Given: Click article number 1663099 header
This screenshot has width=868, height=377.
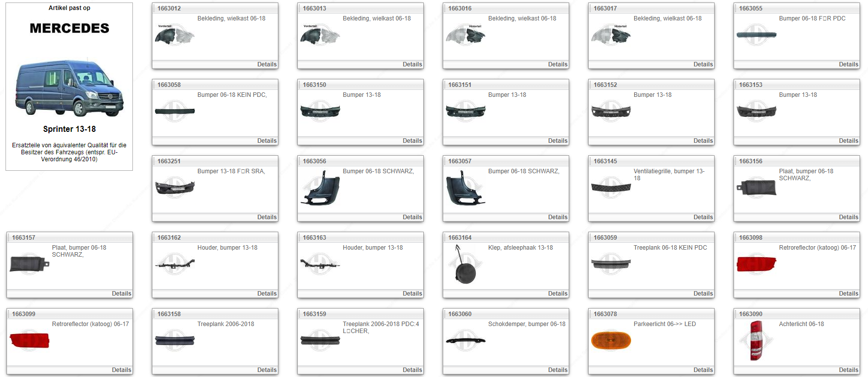Looking at the screenshot, I should click(x=23, y=314).
